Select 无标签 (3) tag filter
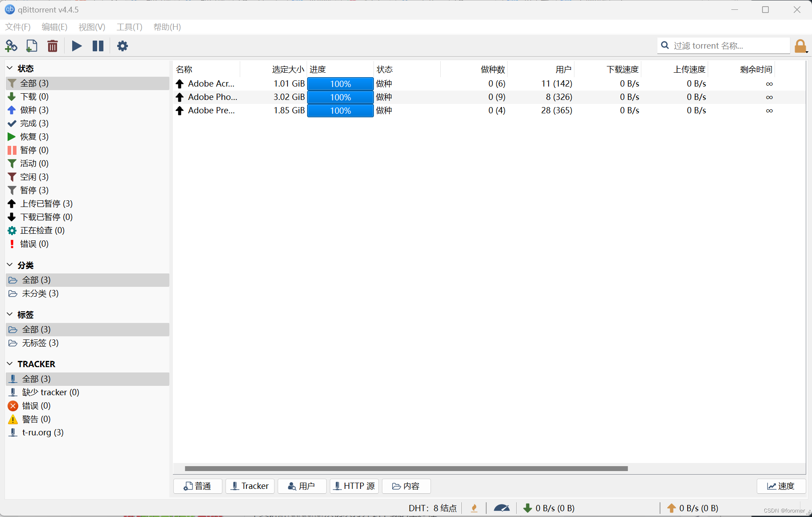 tap(87, 343)
